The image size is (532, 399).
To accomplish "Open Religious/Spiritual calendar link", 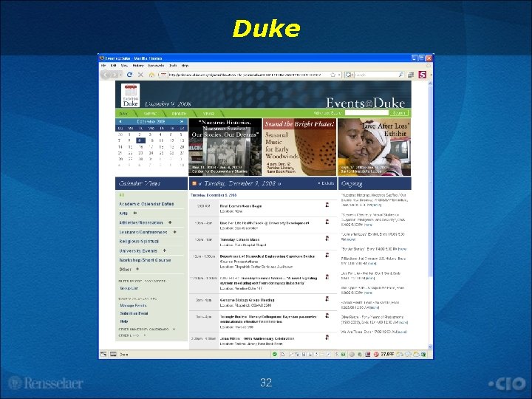I will click(139, 241).
